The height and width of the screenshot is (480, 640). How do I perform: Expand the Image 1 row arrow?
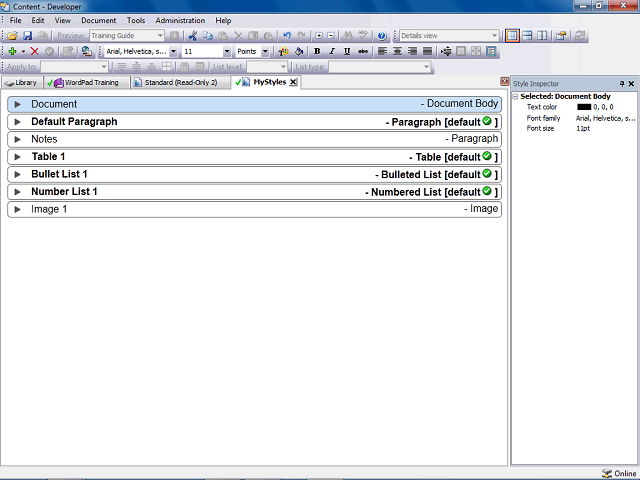17,209
